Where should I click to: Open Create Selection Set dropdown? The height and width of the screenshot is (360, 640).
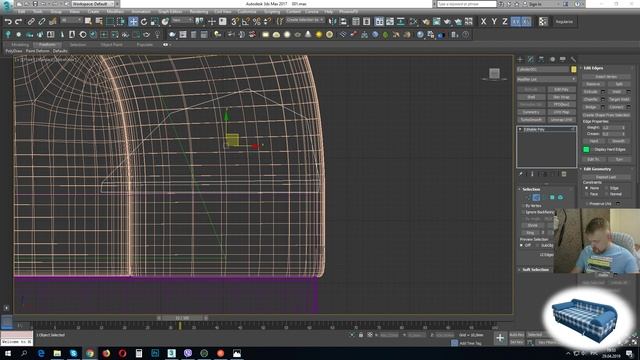[x=304, y=20]
